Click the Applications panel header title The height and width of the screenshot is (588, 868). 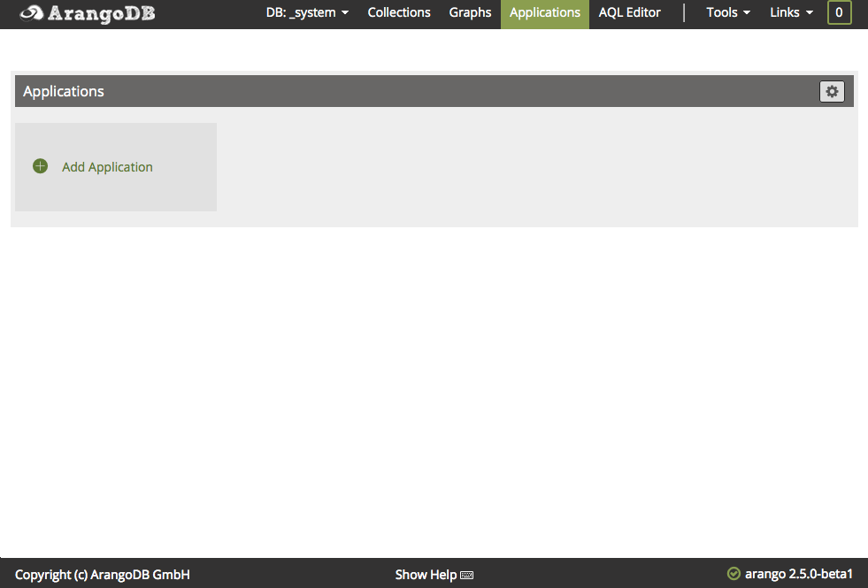[64, 91]
